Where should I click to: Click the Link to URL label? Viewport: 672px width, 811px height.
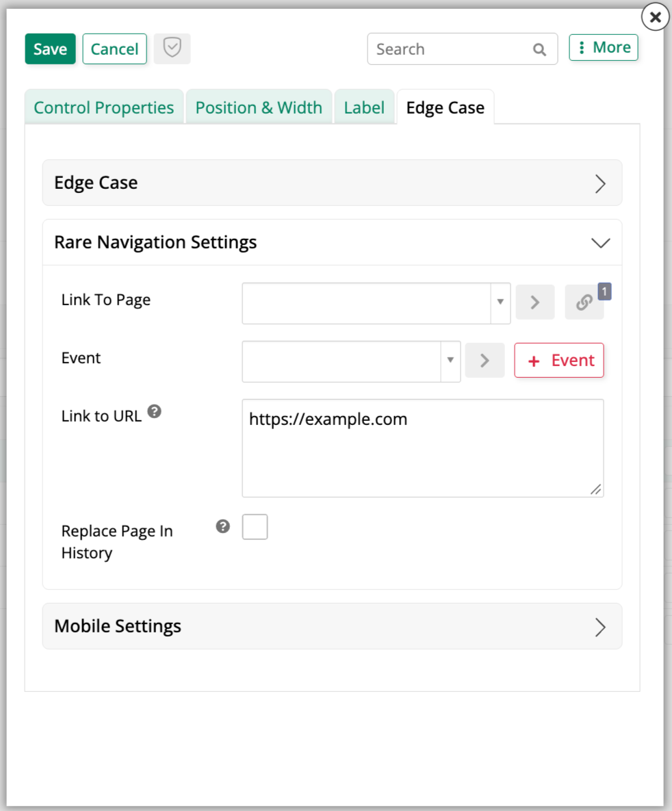click(x=101, y=416)
